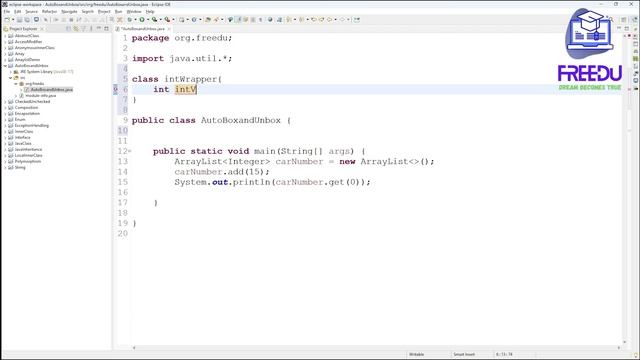Click the External Tools run icon
This screenshot has width=640, height=360.
pyautogui.click(x=167, y=20)
